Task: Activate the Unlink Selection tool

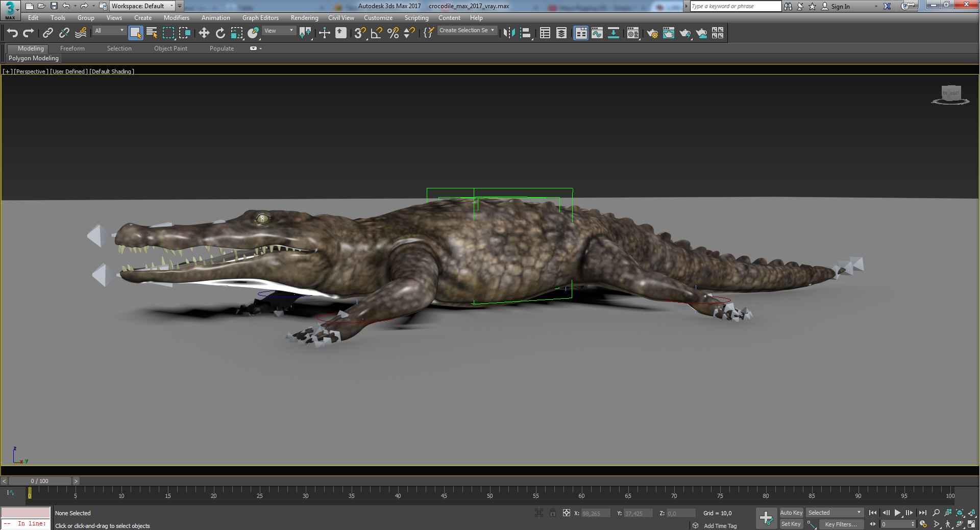Action: point(64,33)
